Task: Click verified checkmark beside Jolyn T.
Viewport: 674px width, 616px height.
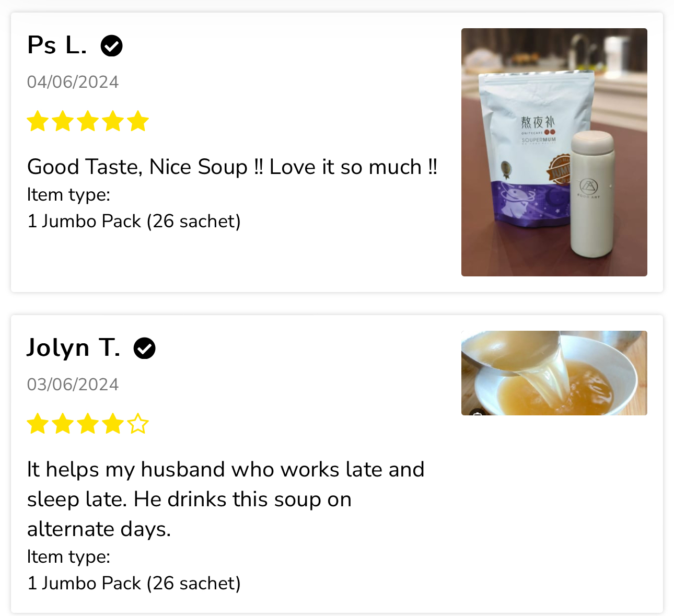Action: click(x=145, y=348)
